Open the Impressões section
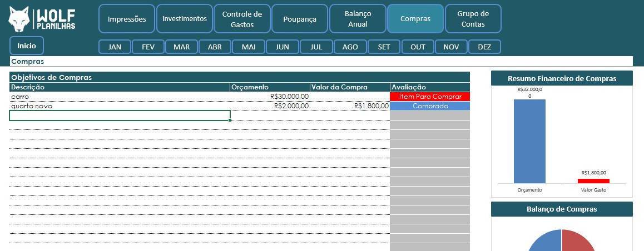 click(x=126, y=19)
